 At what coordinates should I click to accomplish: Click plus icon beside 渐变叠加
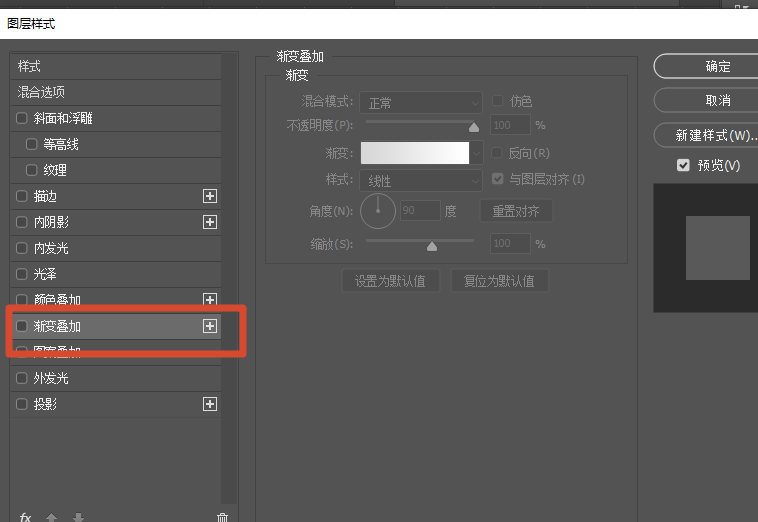210,326
